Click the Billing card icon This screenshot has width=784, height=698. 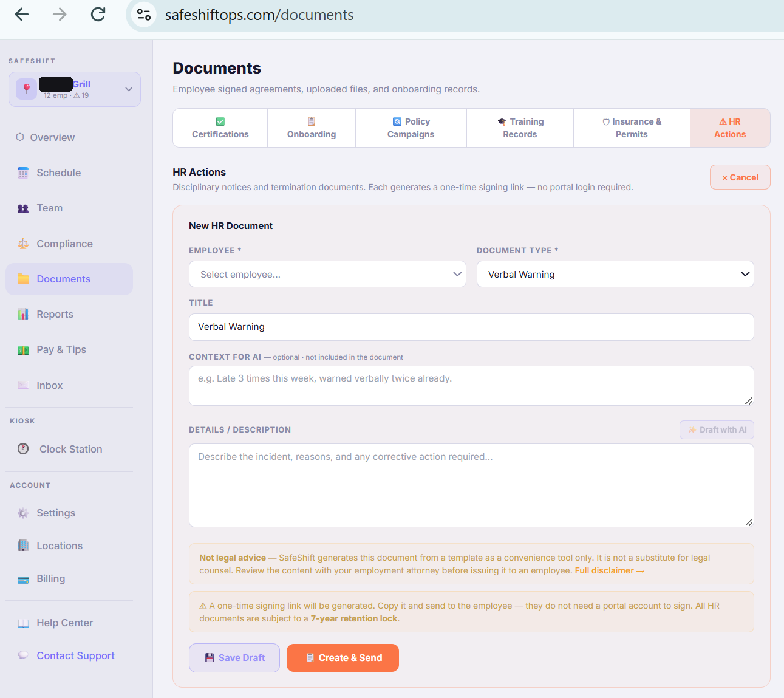tap(23, 579)
